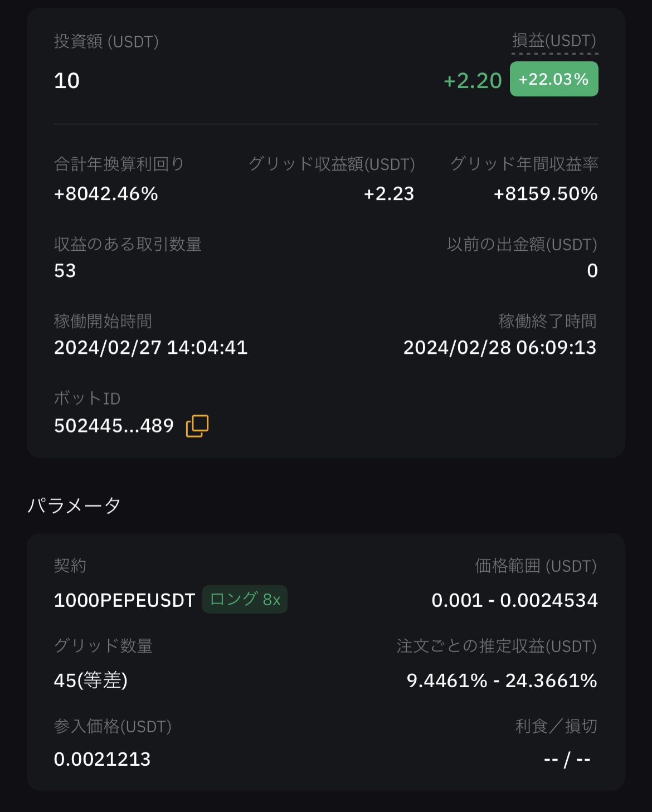Tap the grid count 45(等差)

pyautogui.click(x=91, y=680)
